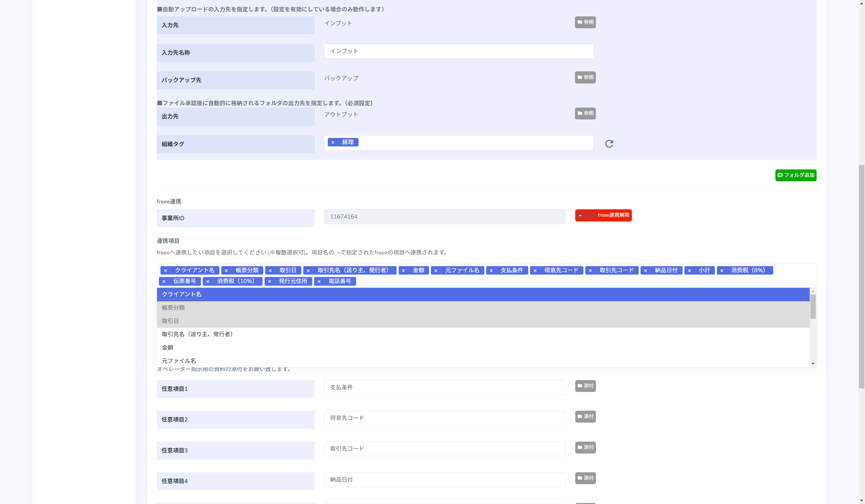The width and height of the screenshot is (865, 504).
Task: Remove 取引先名（送り主、発行者） tag
Action: (308, 271)
